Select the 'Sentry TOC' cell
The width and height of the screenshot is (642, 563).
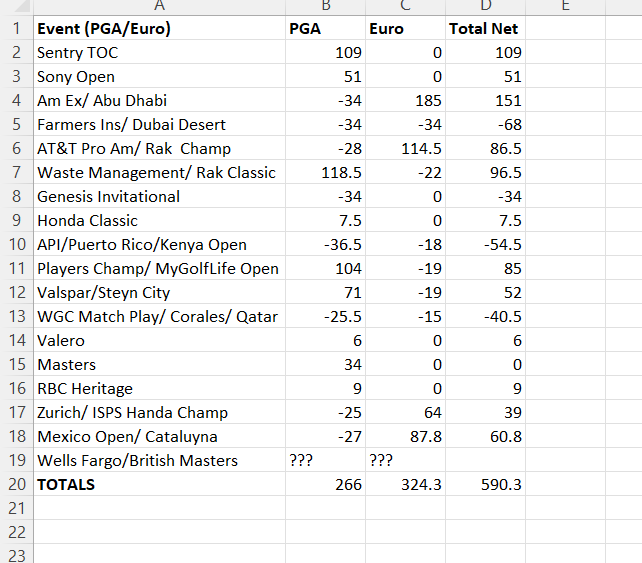pyautogui.click(x=159, y=52)
